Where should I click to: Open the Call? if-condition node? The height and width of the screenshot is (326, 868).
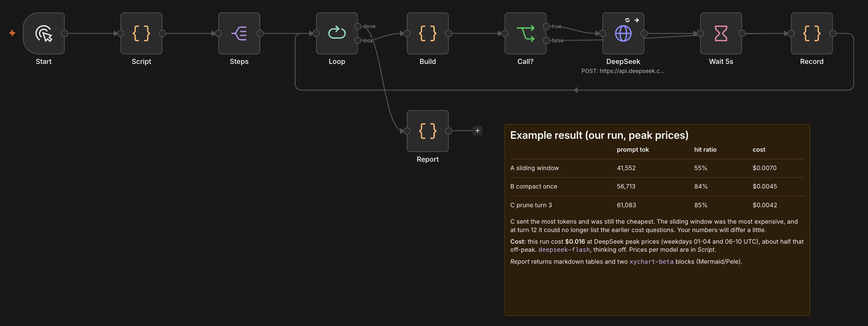tap(525, 33)
